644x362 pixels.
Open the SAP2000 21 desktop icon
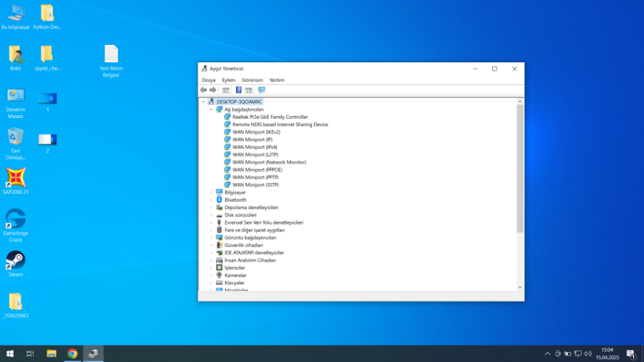(x=16, y=179)
